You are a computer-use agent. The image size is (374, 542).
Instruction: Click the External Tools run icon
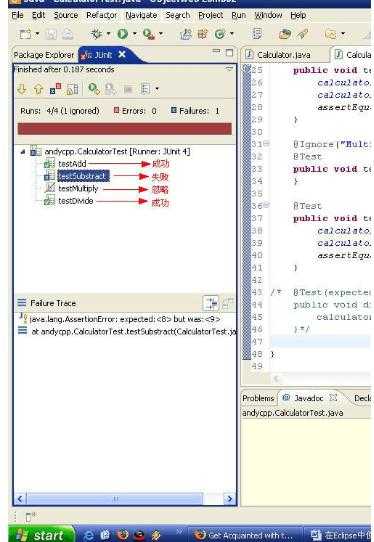[149, 34]
